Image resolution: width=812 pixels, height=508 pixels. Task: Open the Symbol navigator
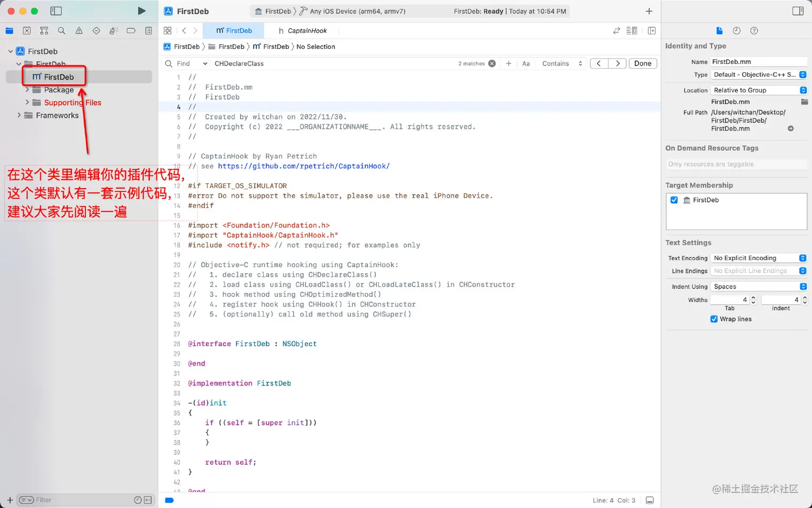44,31
